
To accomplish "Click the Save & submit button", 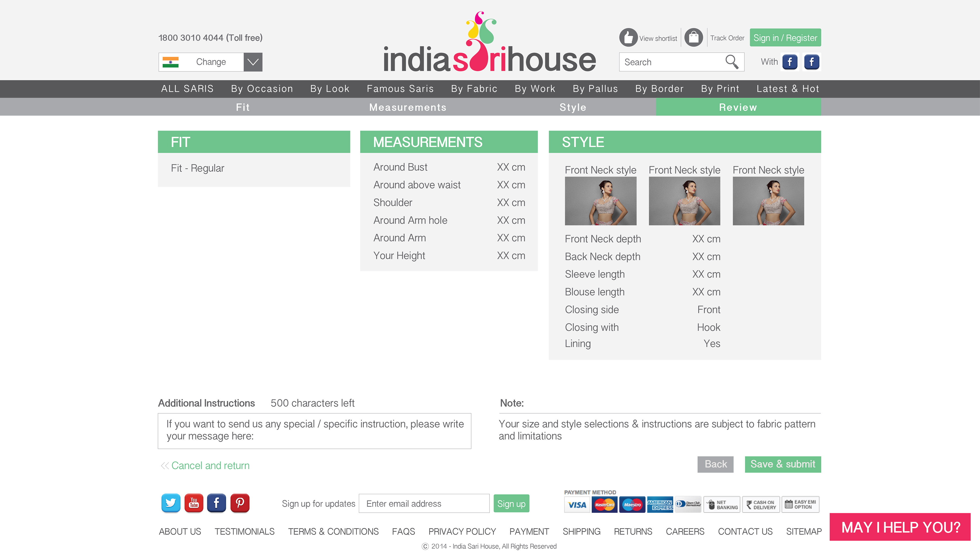I will pyautogui.click(x=783, y=464).
